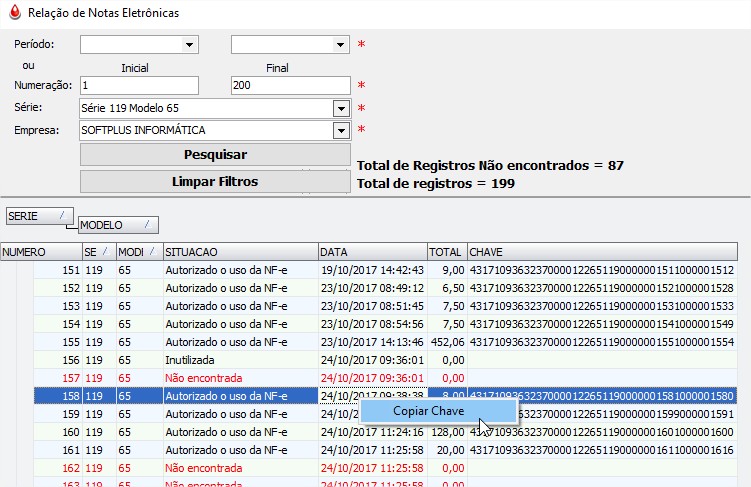Image resolution: width=751 pixels, height=487 pixels.
Task: Click the highlighted row 158 number
Action: 71,396
